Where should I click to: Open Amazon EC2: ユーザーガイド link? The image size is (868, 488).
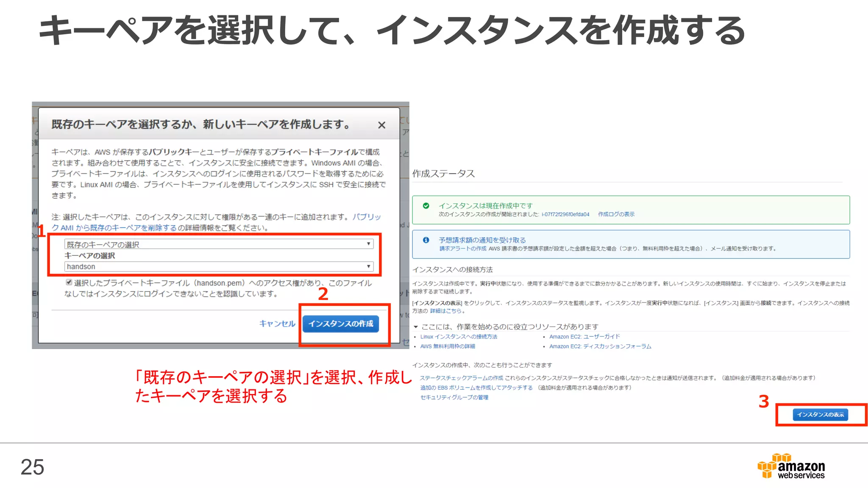[584, 337]
